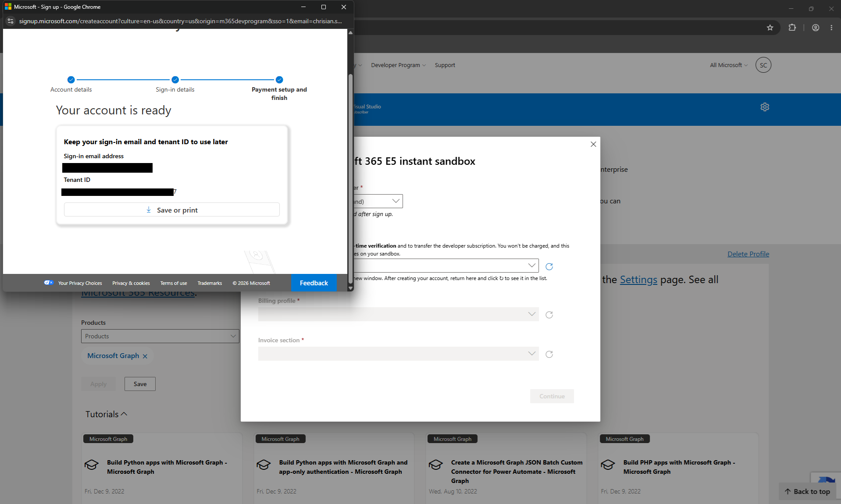
Task: Click the SC account avatar
Action: [x=763, y=65]
